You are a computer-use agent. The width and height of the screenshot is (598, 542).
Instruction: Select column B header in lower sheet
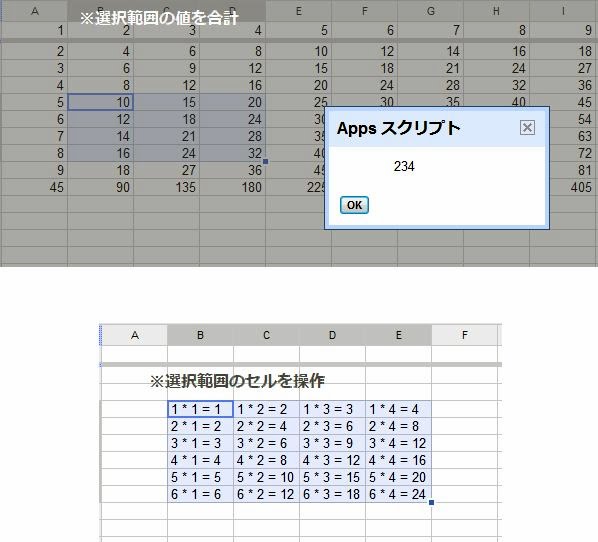click(x=200, y=335)
